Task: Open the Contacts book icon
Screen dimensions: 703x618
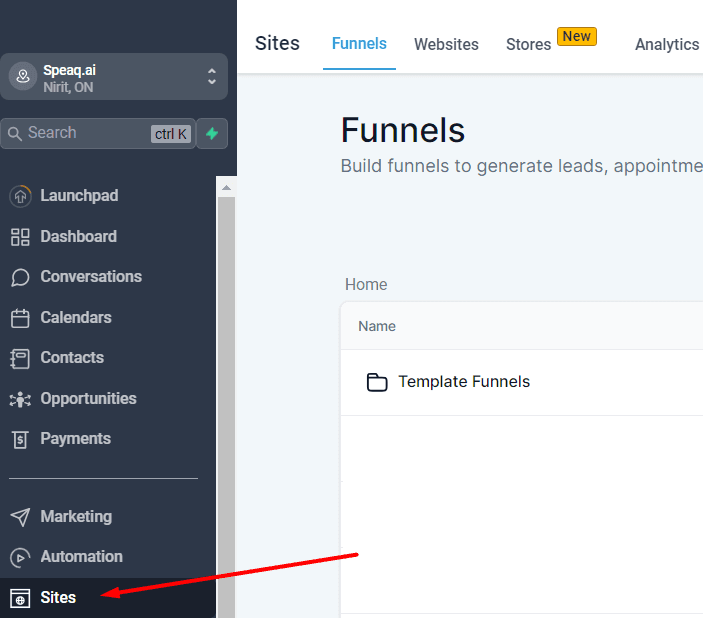Action: [x=20, y=358]
